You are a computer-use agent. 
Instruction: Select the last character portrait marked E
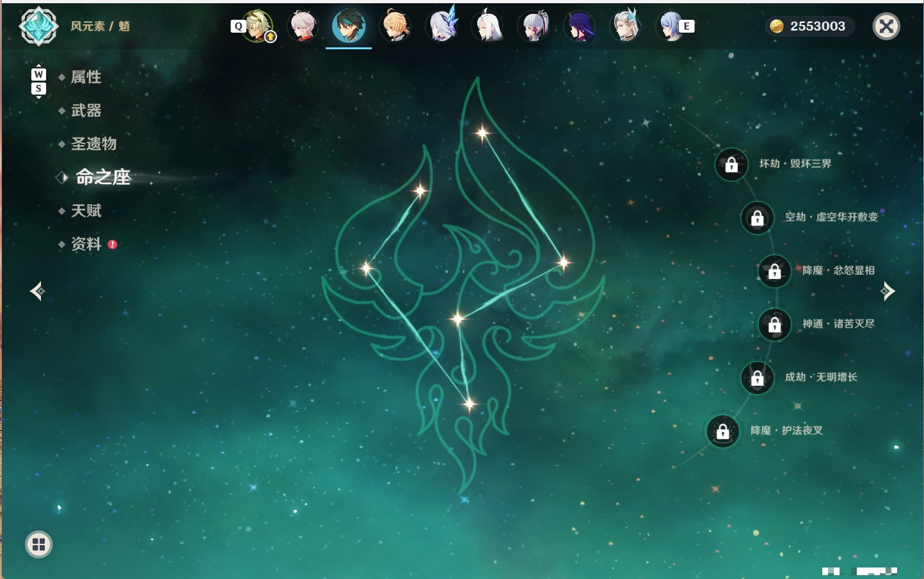671,26
